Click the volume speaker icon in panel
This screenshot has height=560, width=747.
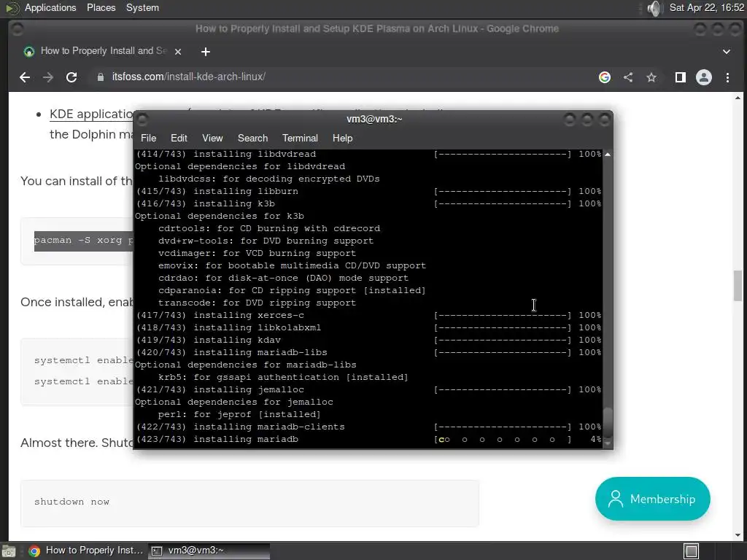point(655,7)
